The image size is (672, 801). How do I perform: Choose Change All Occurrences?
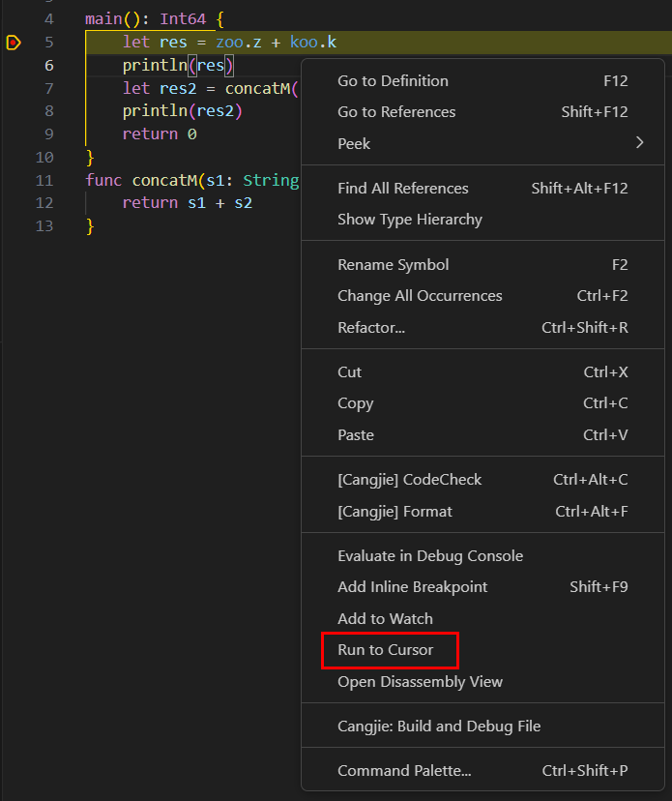tap(420, 296)
